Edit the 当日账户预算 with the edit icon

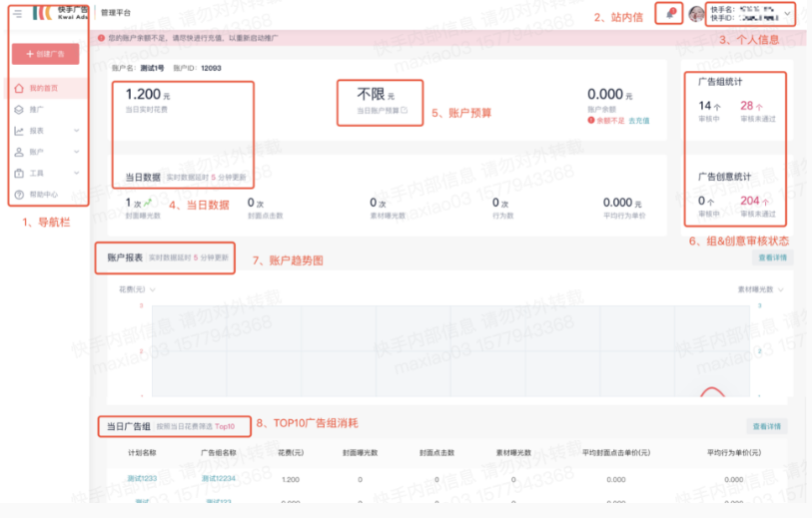[404, 110]
